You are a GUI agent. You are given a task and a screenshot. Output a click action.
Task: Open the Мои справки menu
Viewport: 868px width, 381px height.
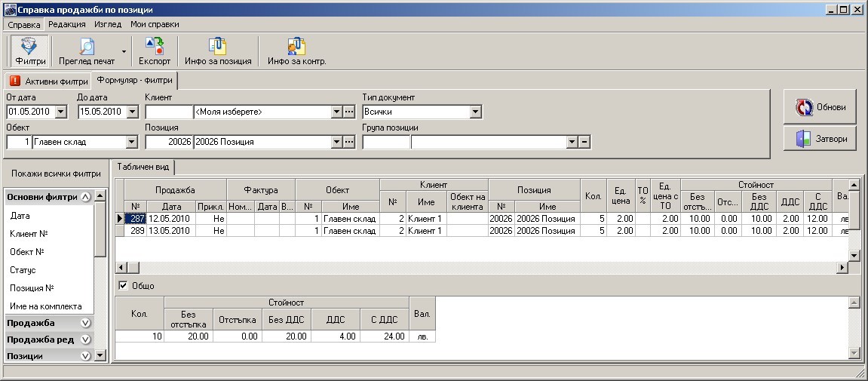[x=155, y=24]
